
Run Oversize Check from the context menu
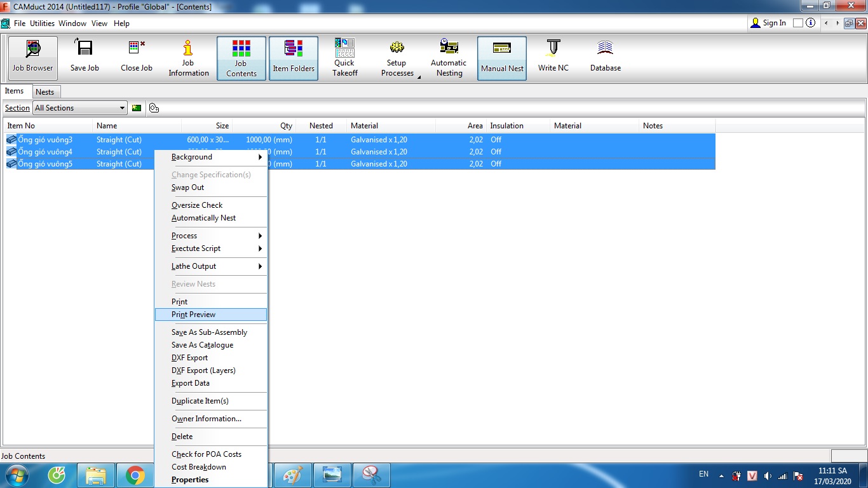(211, 205)
